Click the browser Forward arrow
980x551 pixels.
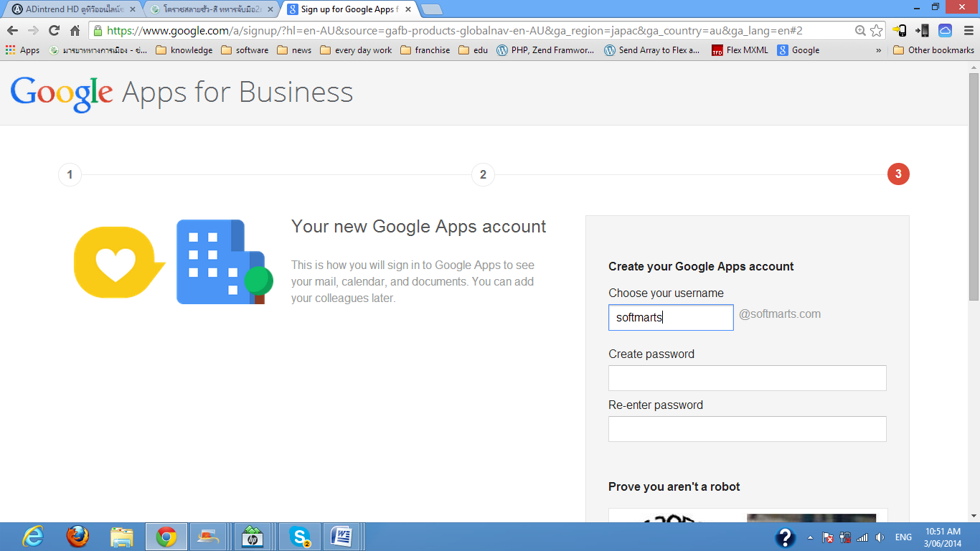tap(33, 31)
